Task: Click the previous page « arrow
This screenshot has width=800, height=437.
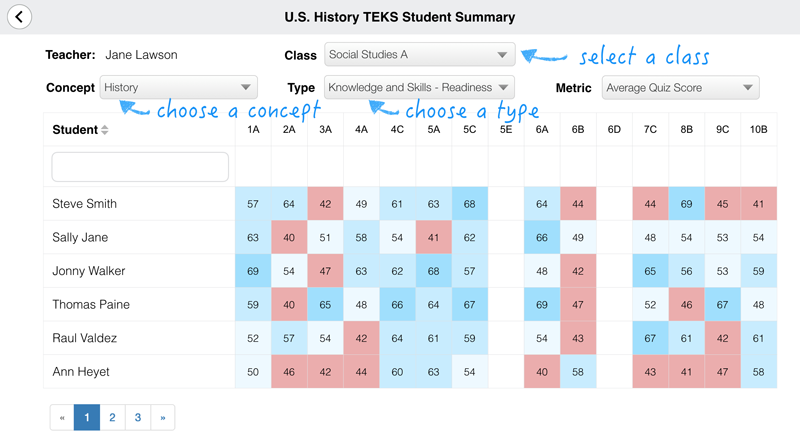Action: [x=62, y=418]
